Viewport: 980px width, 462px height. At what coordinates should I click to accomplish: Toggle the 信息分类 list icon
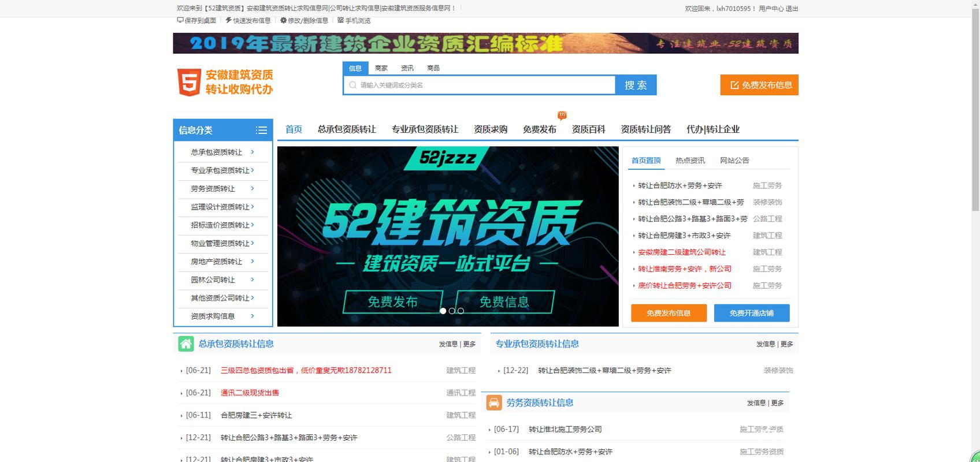[x=261, y=130]
